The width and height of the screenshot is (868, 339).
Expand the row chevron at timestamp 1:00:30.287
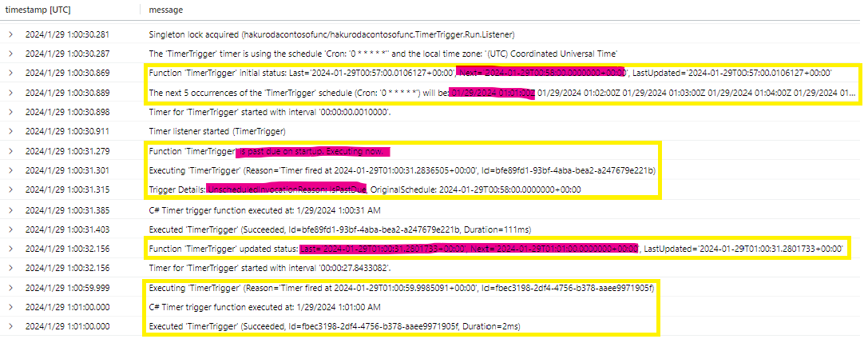tap(10, 54)
